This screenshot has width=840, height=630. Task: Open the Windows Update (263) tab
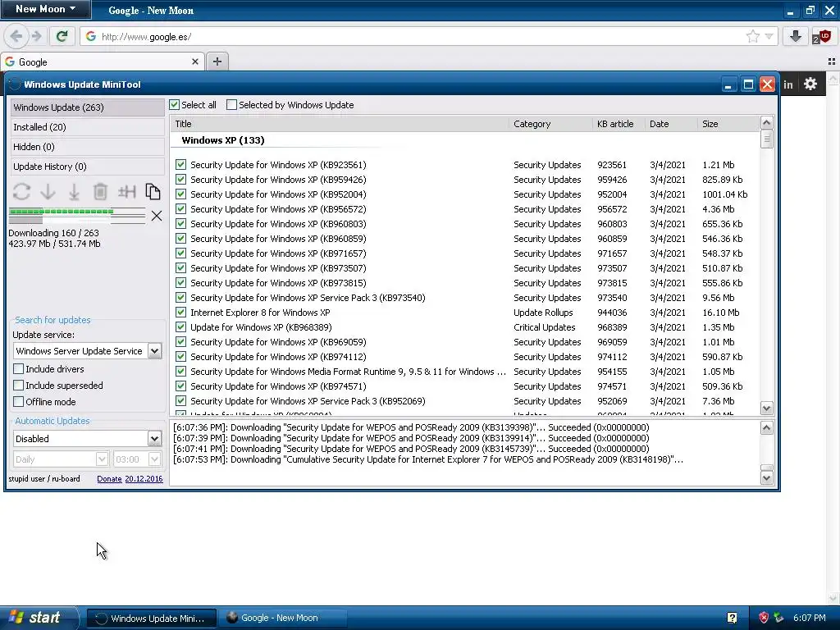click(87, 107)
